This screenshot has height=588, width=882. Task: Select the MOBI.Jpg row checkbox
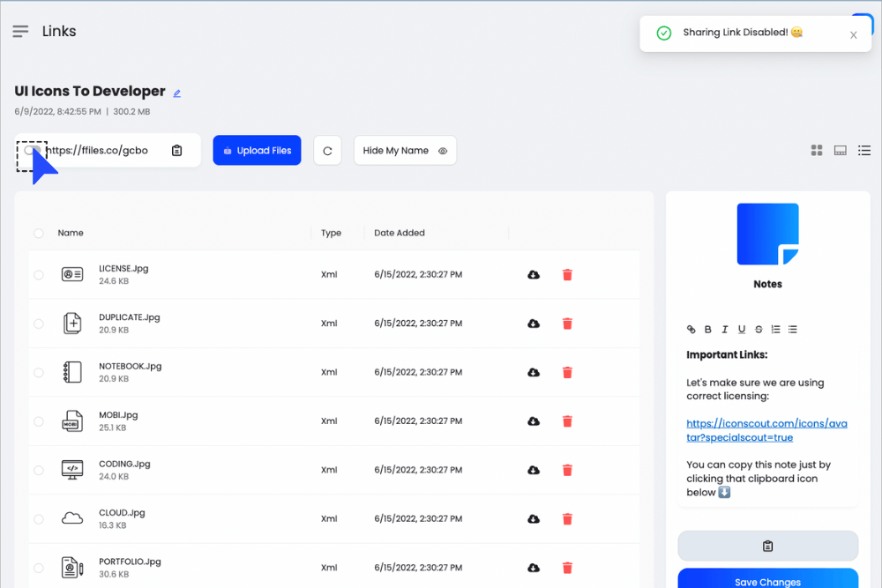38,421
